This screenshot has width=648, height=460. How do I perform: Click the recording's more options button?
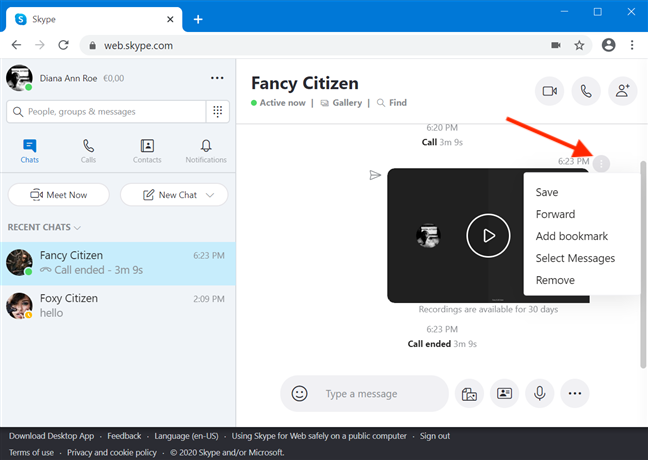point(601,164)
